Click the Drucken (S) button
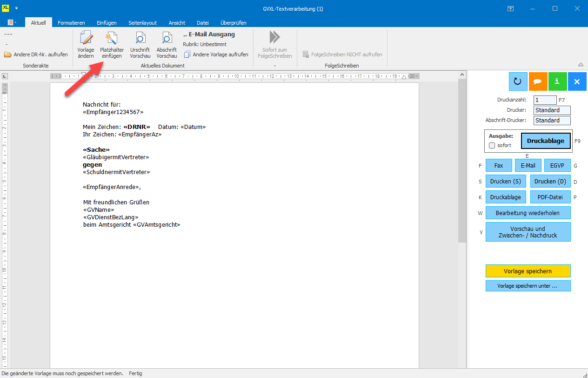 [506, 181]
